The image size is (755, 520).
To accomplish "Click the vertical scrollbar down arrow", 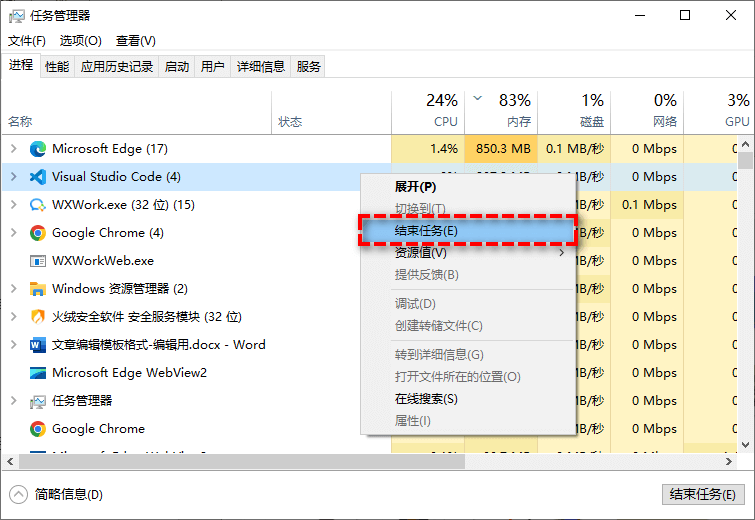I will click(x=745, y=445).
